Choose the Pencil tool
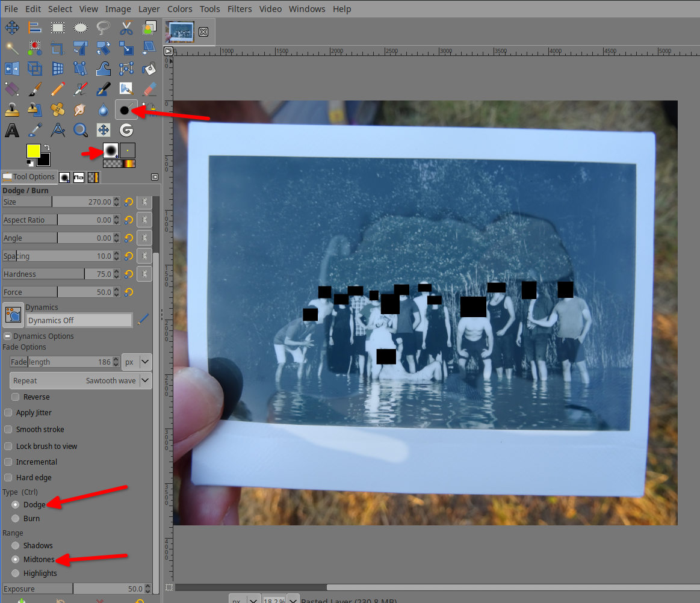This screenshot has height=603, width=700. [58, 89]
